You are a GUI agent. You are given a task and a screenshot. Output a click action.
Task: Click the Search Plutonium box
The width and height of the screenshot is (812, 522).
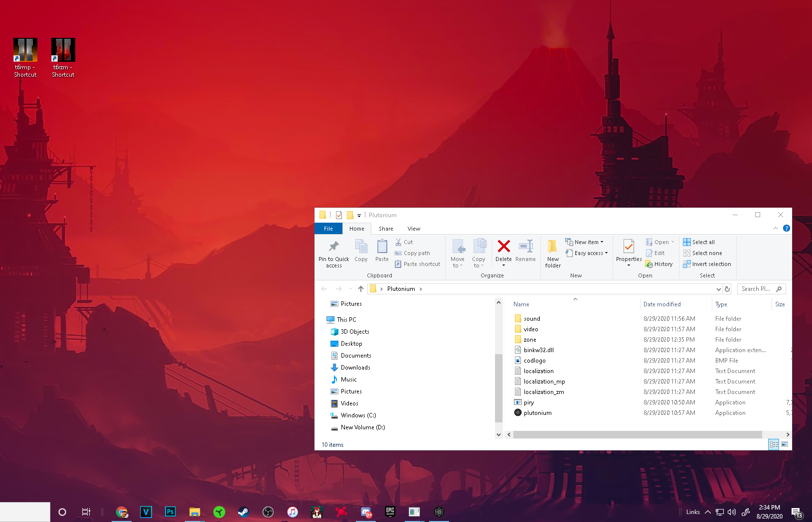pyautogui.click(x=761, y=289)
